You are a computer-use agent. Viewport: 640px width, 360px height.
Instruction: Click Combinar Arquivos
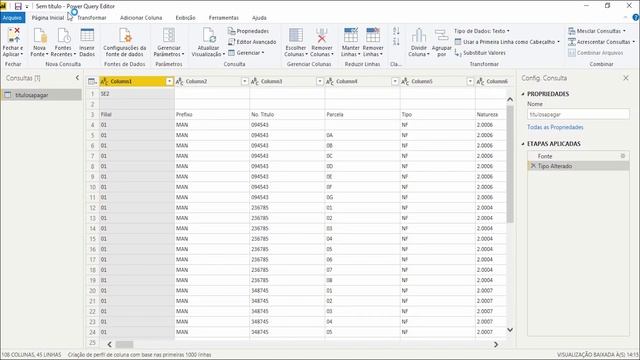[596, 53]
